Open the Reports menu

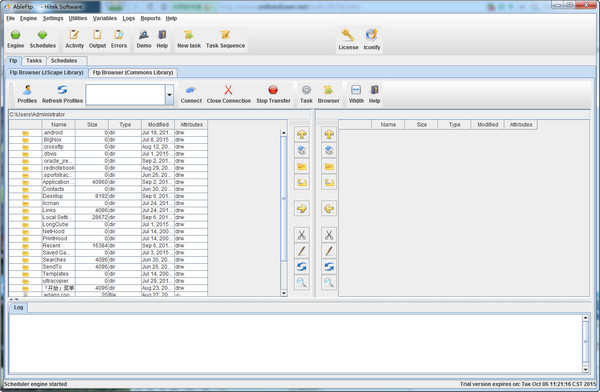(150, 18)
